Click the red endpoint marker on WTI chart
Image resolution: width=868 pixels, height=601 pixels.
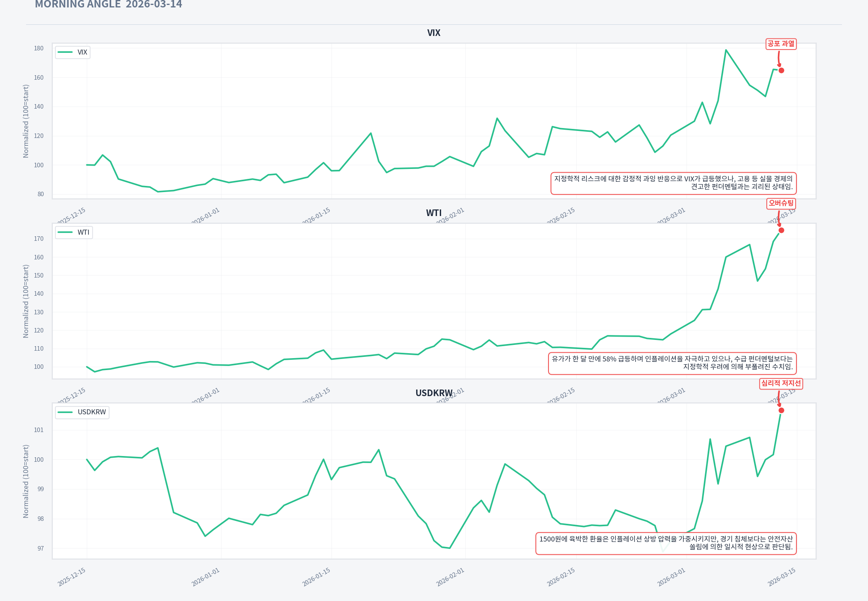781,230
